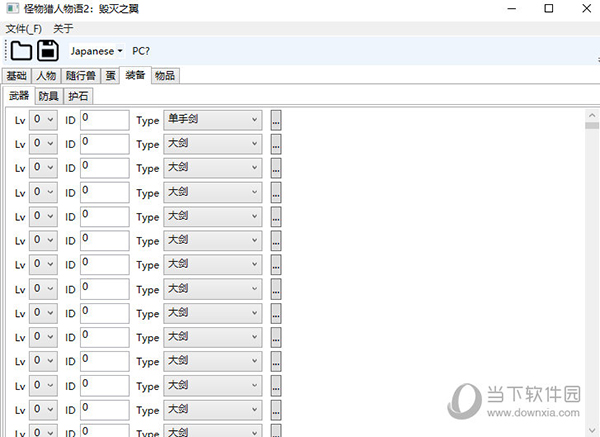Viewport: 600px width, 437px height.
Task: Click the PC? toolbar button
Action: [x=141, y=51]
